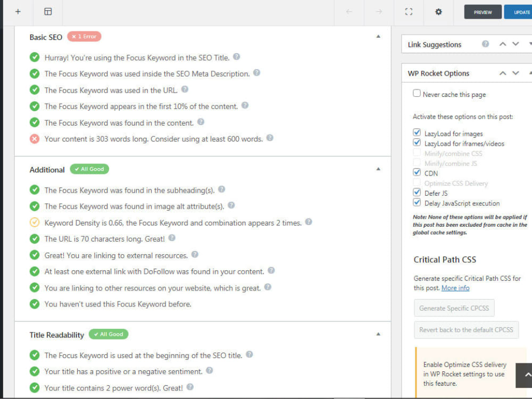The width and height of the screenshot is (532, 399).
Task: Uncheck the CDN option
Action: pyautogui.click(x=417, y=172)
